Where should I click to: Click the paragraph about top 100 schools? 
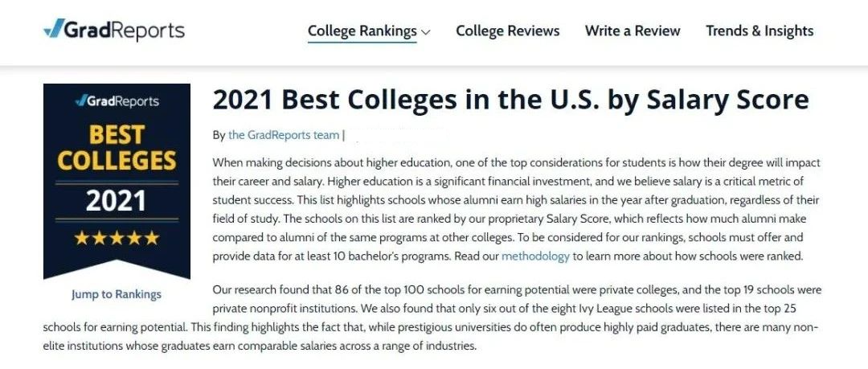[432, 318]
